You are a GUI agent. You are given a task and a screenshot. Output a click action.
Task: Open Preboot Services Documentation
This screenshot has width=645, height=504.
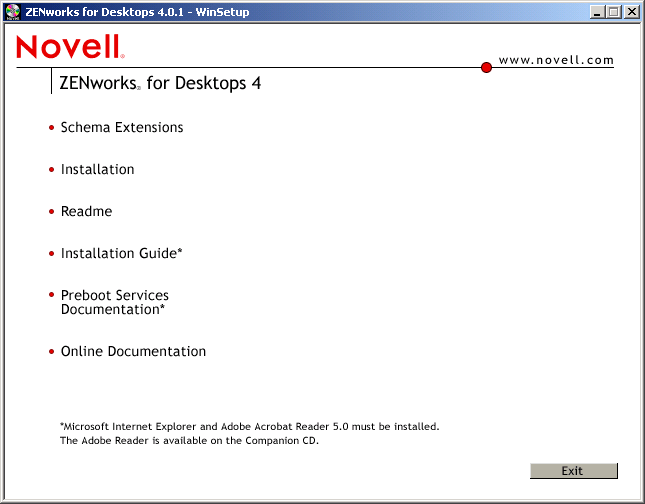pyautogui.click(x=115, y=302)
